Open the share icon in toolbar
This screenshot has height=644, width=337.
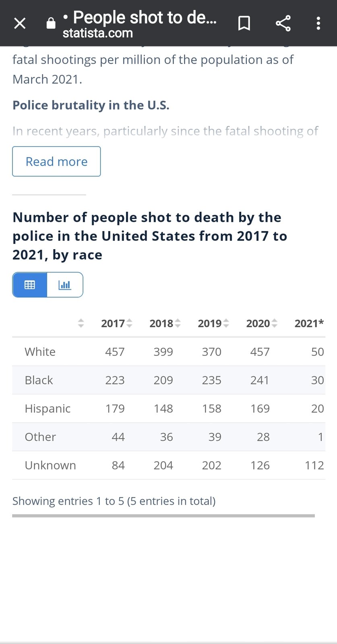click(x=283, y=23)
